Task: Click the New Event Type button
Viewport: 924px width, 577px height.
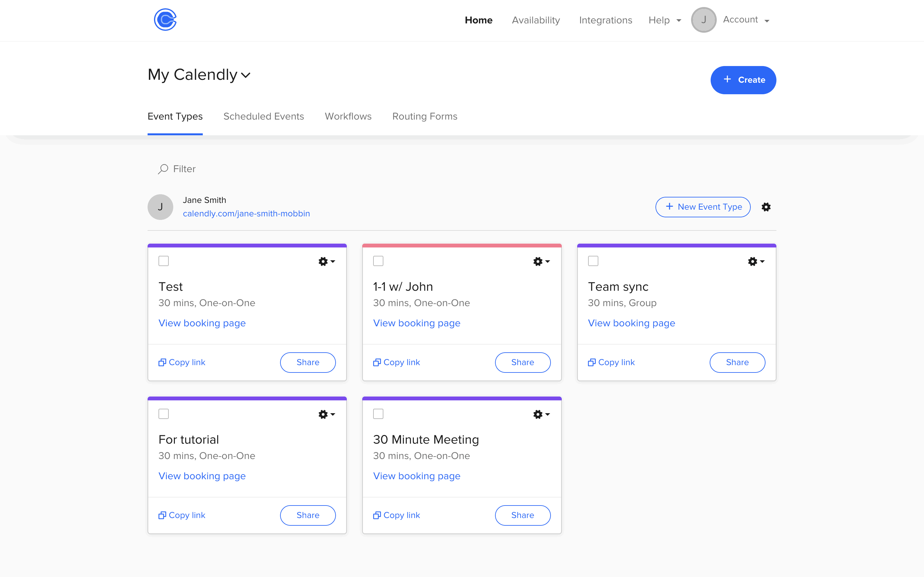Action: click(703, 207)
